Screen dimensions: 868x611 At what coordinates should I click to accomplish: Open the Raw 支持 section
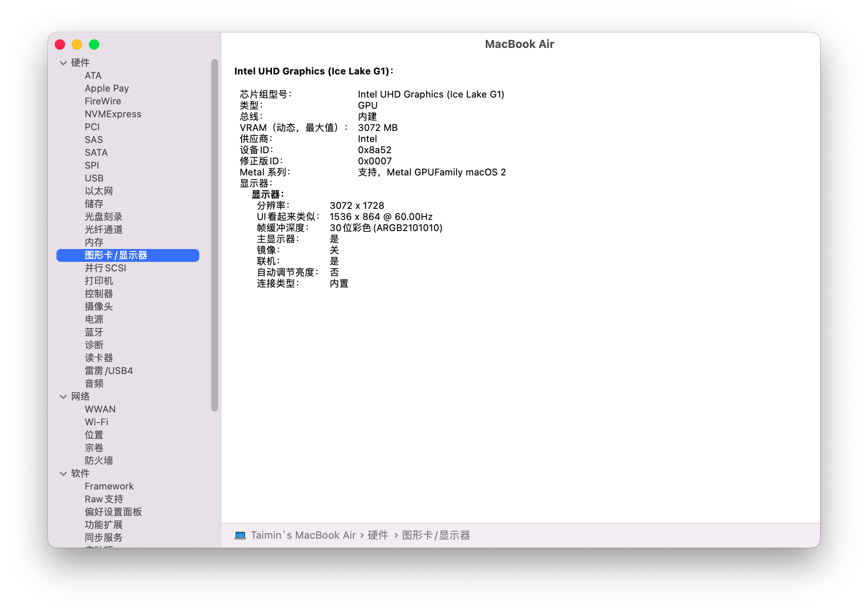(103, 499)
